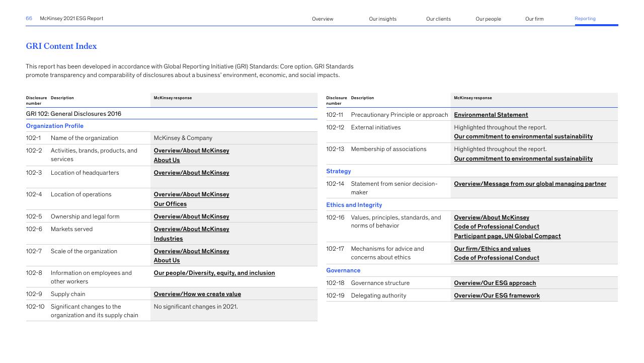This screenshot has width=644, height=363.
Task: Click 'Highlighted throughout the report.' in row 102-12
Action: tap(500, 127)
